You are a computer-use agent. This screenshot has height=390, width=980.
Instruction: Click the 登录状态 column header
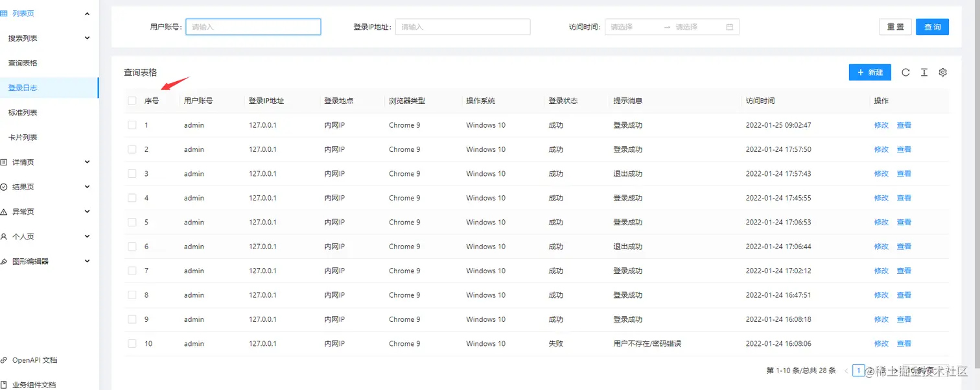(563, 101)
